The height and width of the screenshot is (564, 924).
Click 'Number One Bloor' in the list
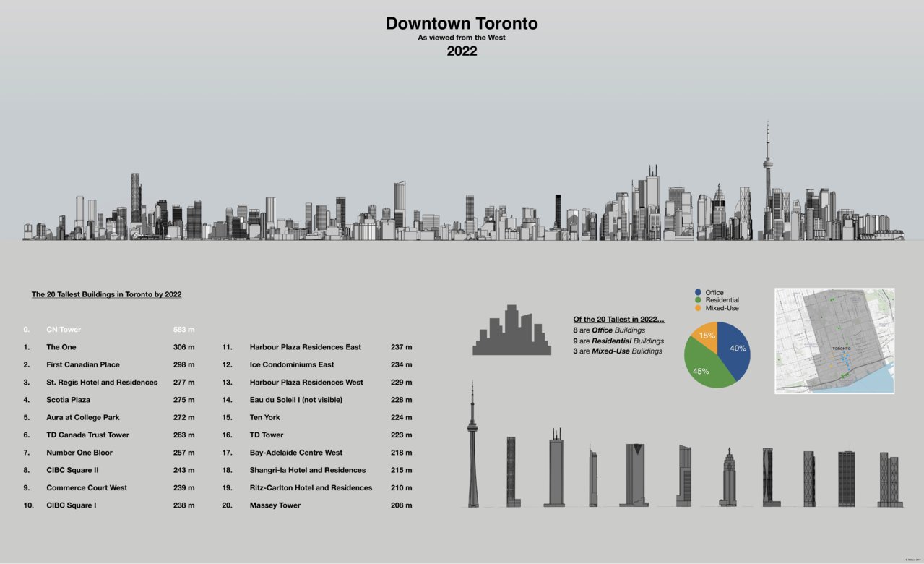click(x=79, y=453)
